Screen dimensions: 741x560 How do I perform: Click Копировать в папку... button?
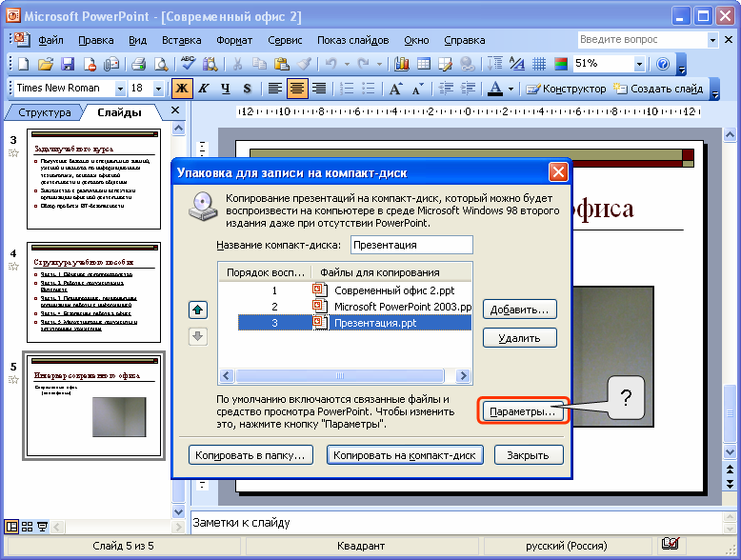(250, 455)
